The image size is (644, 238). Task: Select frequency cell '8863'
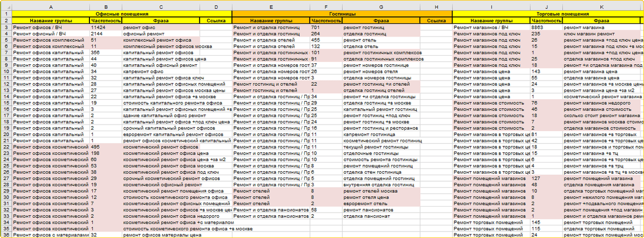546,27
